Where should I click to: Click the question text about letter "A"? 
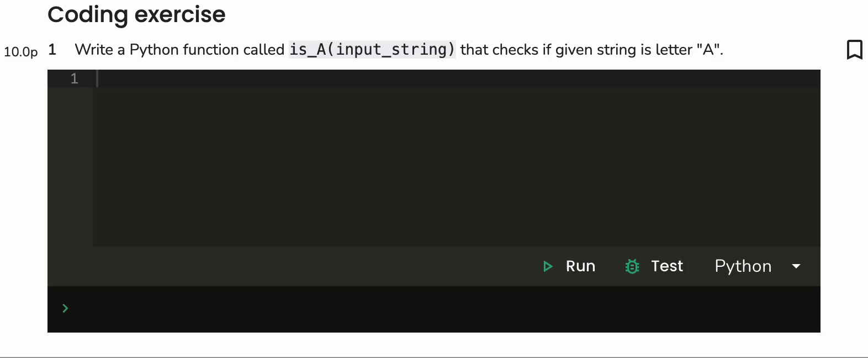(399, 50)
